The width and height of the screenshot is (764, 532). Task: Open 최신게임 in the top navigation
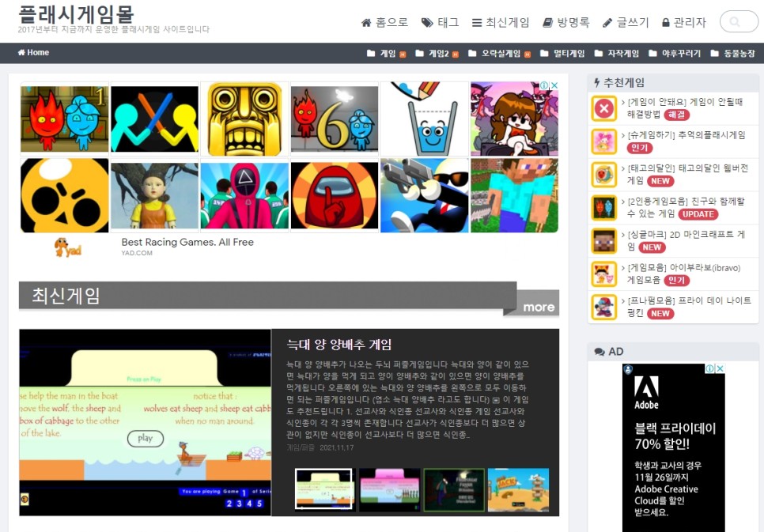(501, 22)
